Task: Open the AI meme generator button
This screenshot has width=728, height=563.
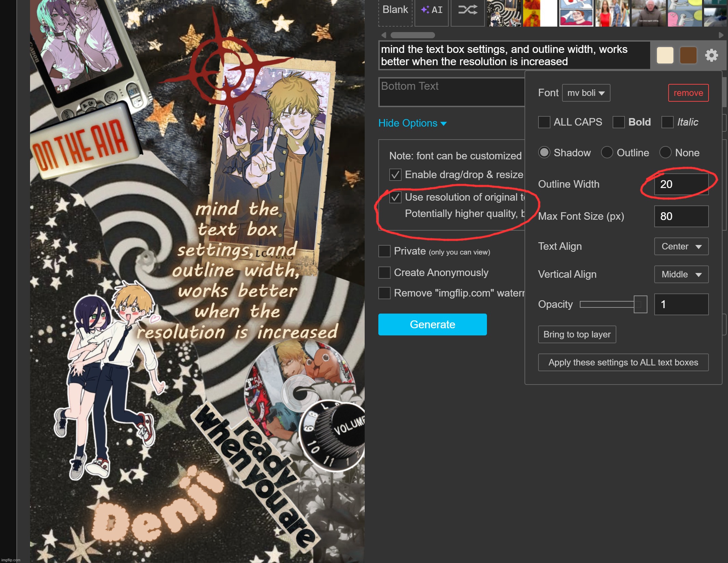Action: [x=432, y=10]
